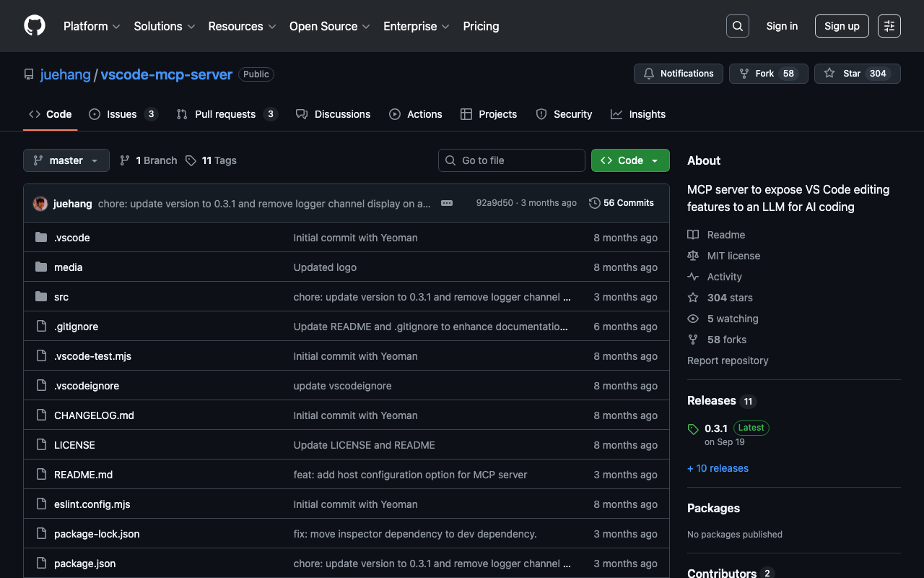Open the src folder
This screenshot has height=578, width=924.
coord(61,297)
